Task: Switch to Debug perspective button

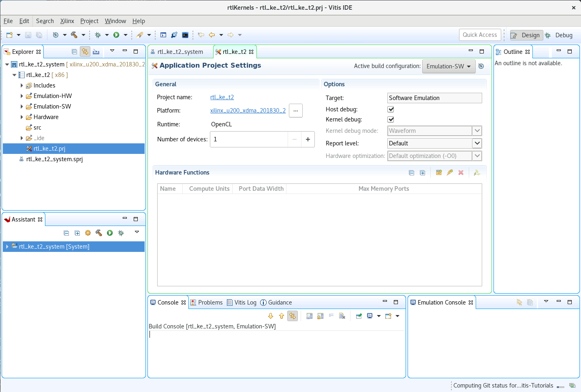Action: pyautogui.click(x=559, y=35)
